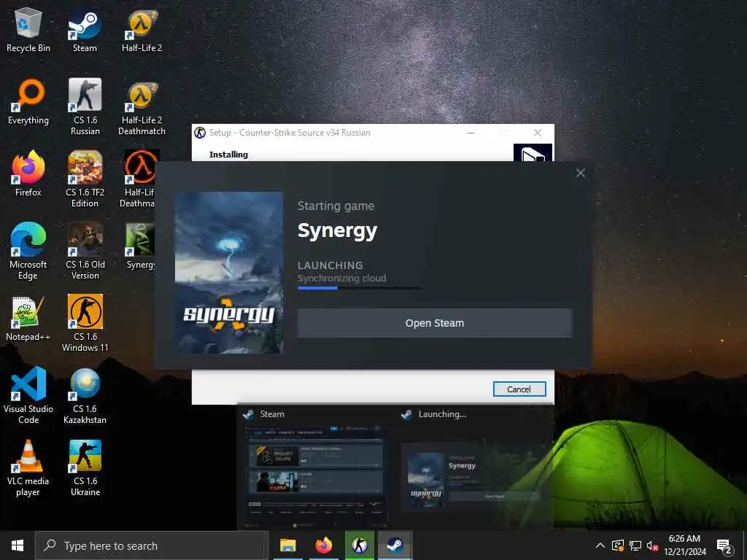This screenshot has height=560, width=747.
Task: Open the network status tray icon
Action: [635, 545]
